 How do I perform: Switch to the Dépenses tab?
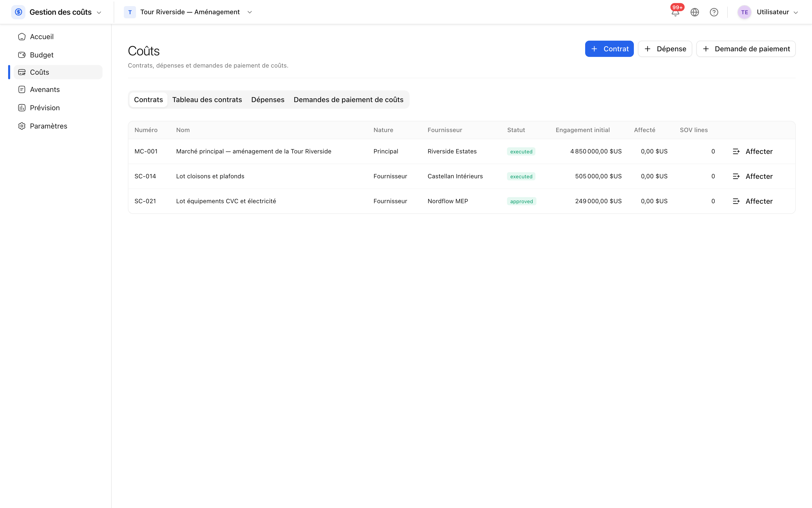point(268,100)
